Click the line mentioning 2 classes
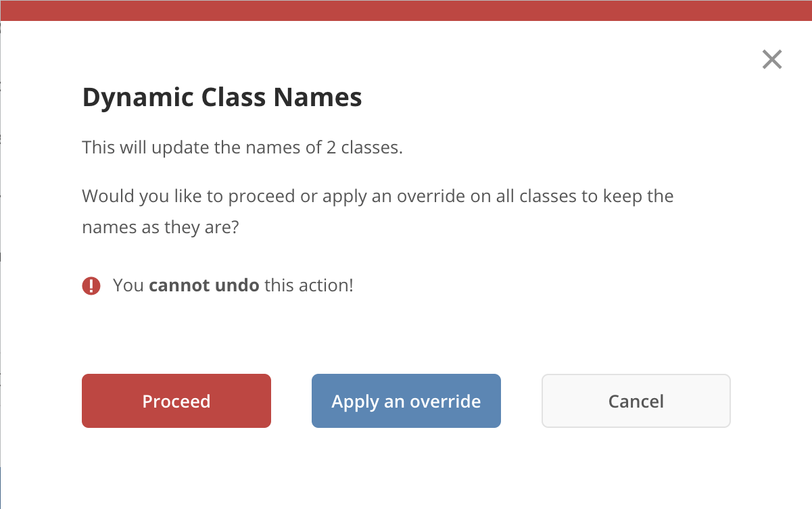 pyautogui.click(x=242, y=147)
